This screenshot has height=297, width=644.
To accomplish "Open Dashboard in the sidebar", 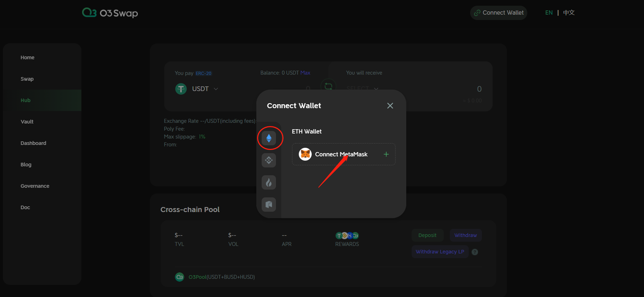I will click(x=34, y=143).
